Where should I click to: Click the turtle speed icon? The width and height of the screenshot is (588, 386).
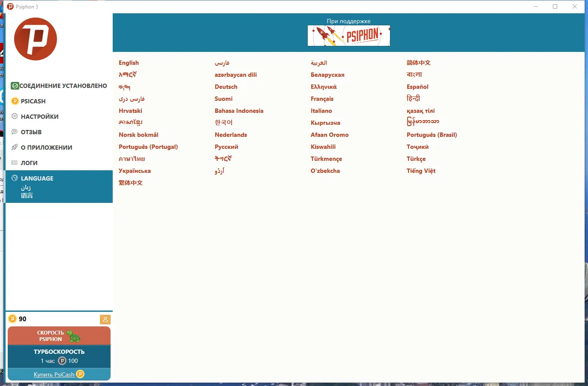click(x=74, y=336)
